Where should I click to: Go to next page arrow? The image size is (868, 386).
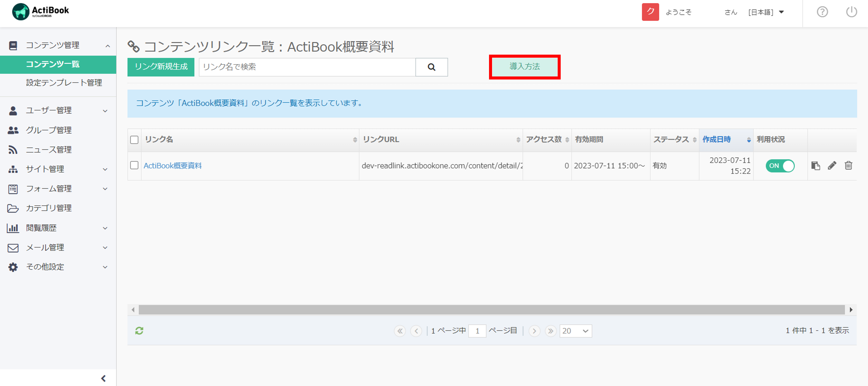coord(534,331)
